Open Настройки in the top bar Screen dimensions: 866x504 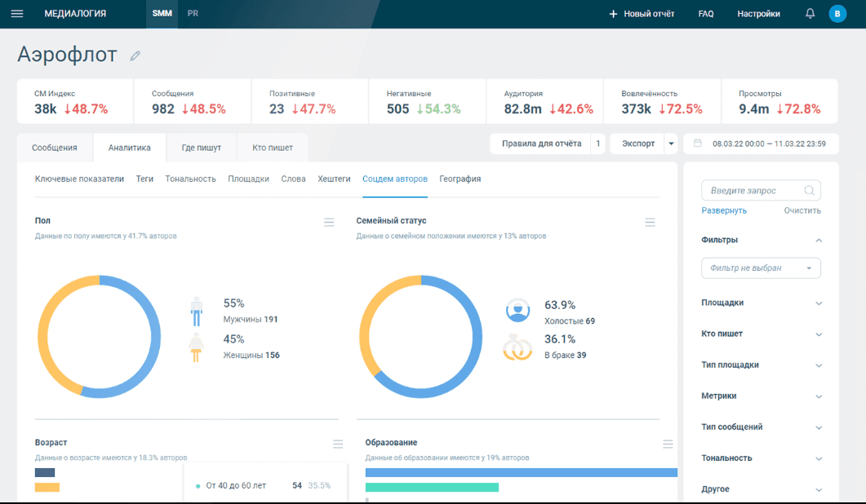[x=758, y=14]
